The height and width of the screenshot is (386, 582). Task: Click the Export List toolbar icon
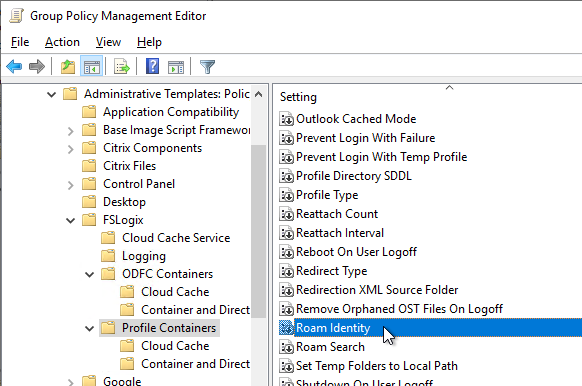point(122,67)
